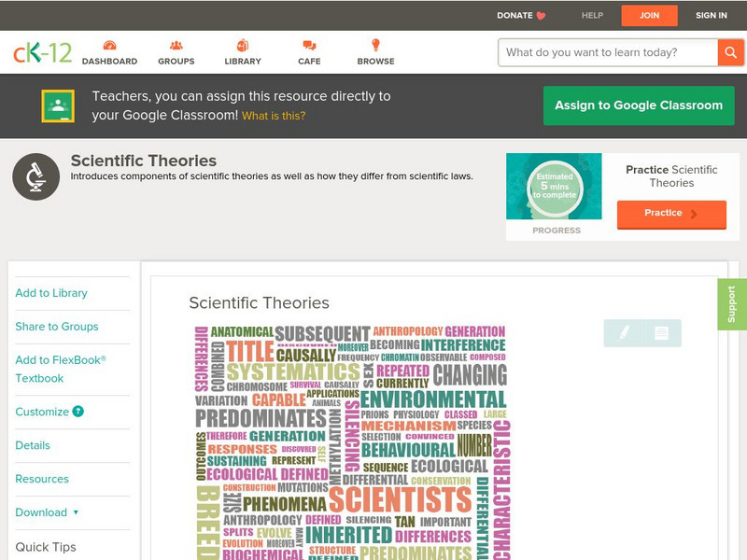Click the green Support side tab
Image resolution: width=747 pixels, height=560 pixels.
click(732, 304)
